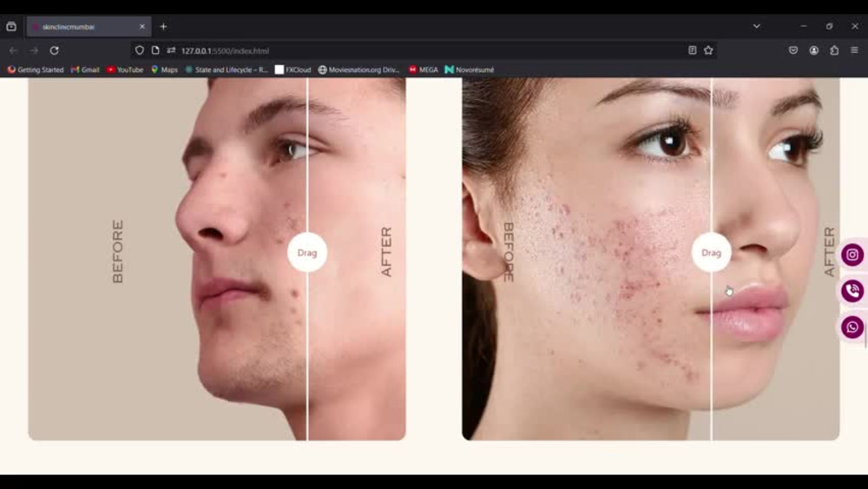Open the YouTube bookmark
868x489 pixels.
pos(124,69)
